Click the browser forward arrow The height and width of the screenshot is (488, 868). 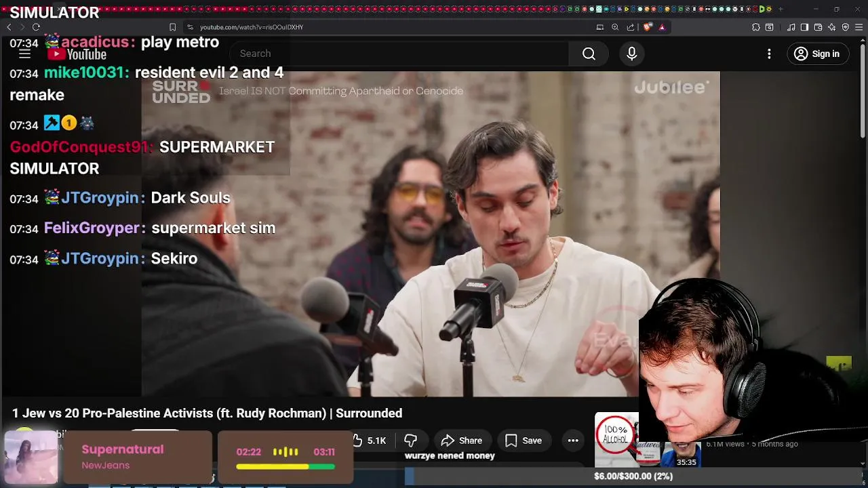tap(22, 27)
